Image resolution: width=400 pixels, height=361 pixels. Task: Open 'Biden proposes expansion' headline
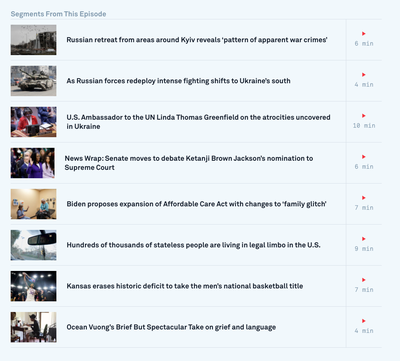point(196,204)
